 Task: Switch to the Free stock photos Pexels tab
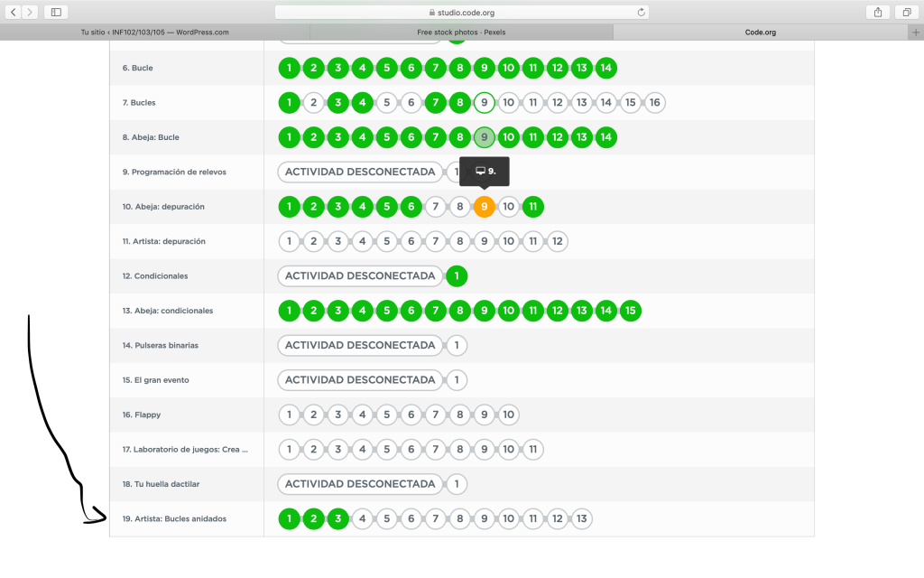[461, 32]
